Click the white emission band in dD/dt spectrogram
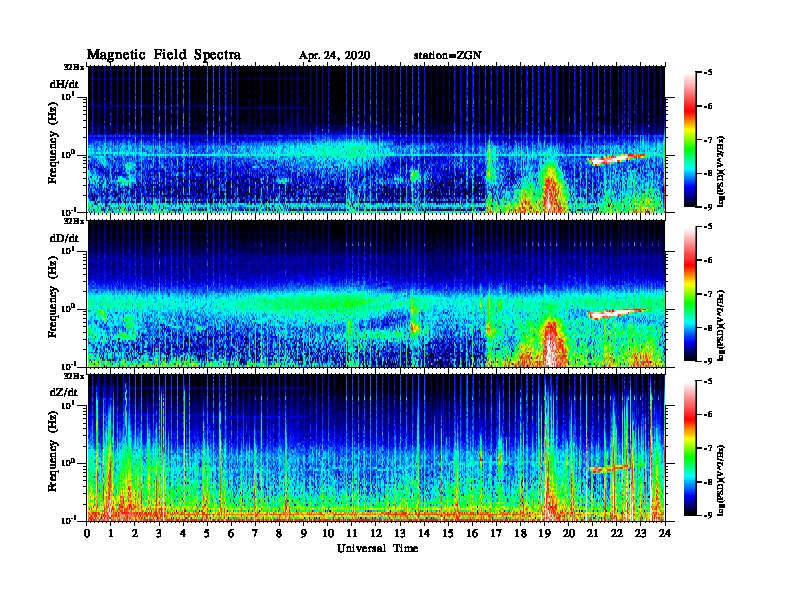 pos(616,314)
